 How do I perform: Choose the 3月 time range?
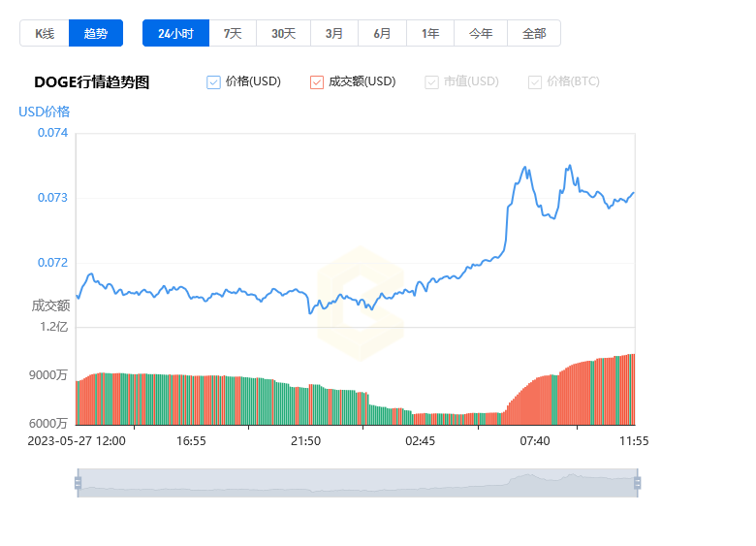pyautogui.click(x=334, y=33)
